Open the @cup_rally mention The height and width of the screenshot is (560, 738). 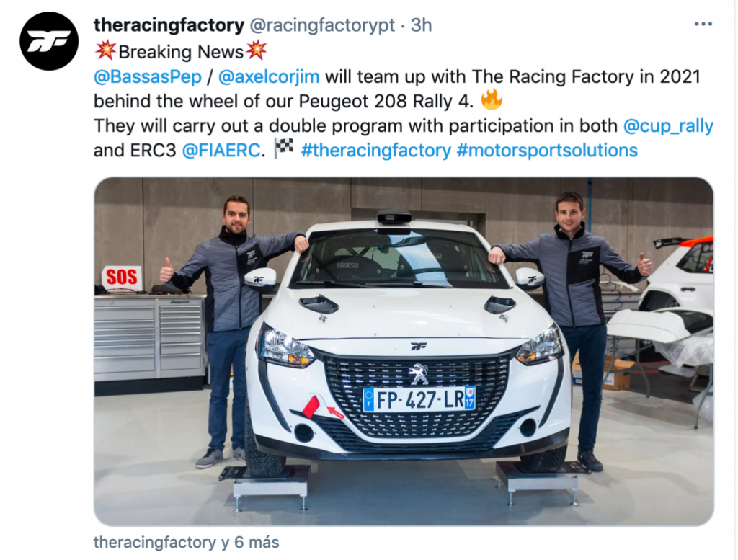tap(668, 126)
